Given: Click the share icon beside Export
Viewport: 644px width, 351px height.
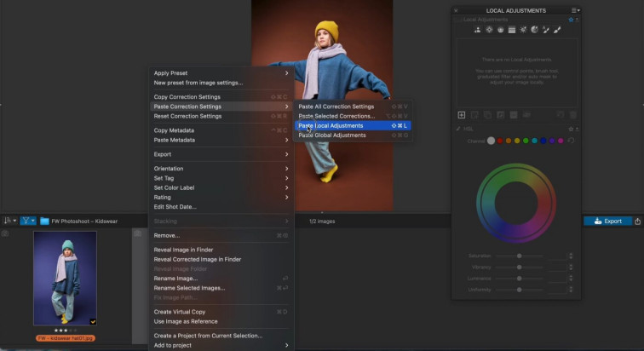Looking at the screenshot, I should coord(637,222).
